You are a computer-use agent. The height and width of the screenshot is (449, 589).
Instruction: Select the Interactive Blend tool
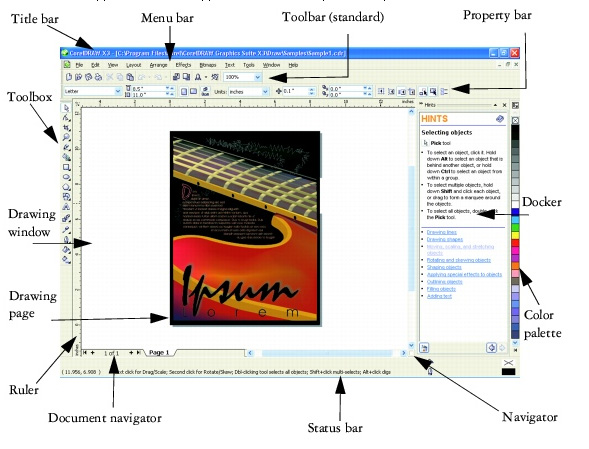point(66,218)
